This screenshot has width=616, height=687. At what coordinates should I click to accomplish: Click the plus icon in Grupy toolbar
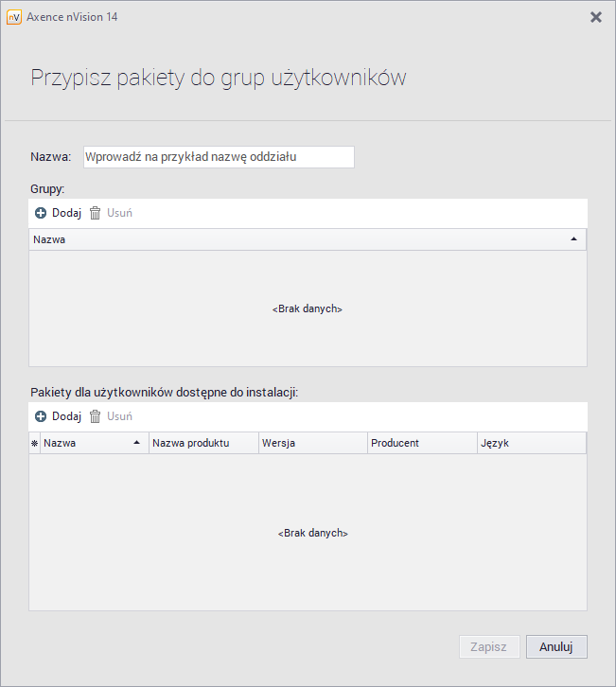coord(41,213)
